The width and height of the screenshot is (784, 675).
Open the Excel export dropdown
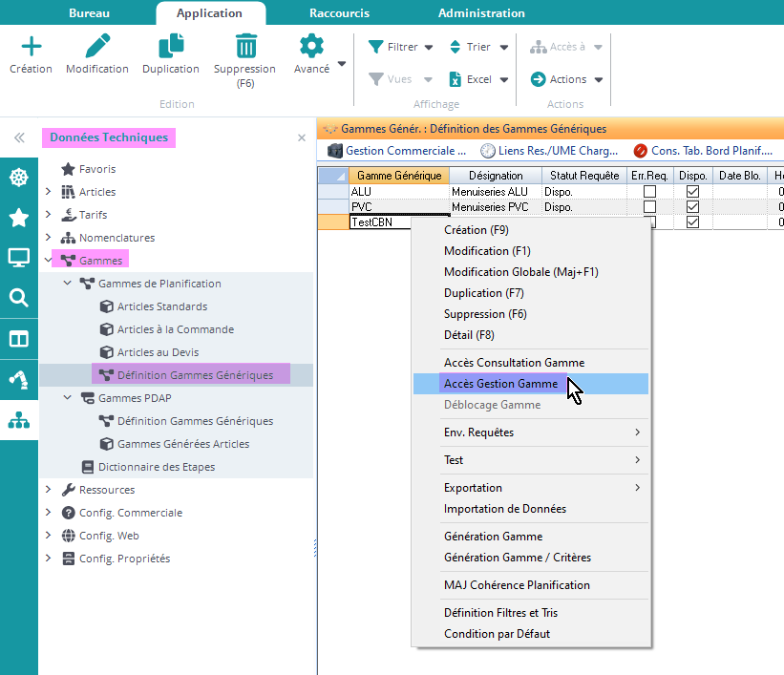click(503, 80)
